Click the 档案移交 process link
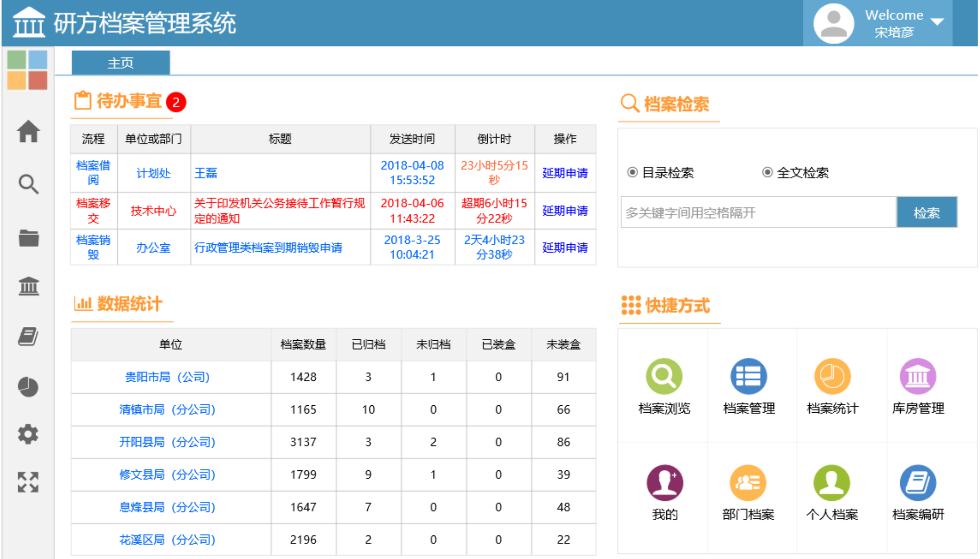The image size is (980, 559). click(x=93, y=210)
